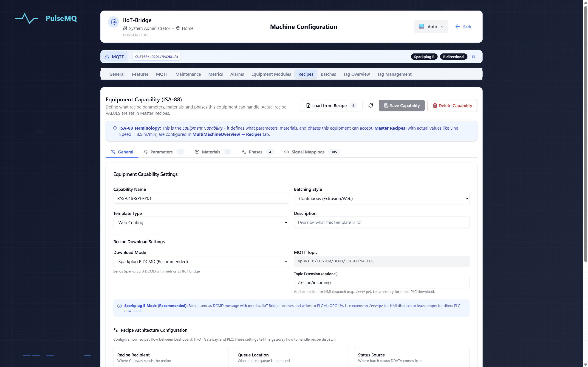Click the IIoT-Bridge chip icon

(x=114, y=22)
